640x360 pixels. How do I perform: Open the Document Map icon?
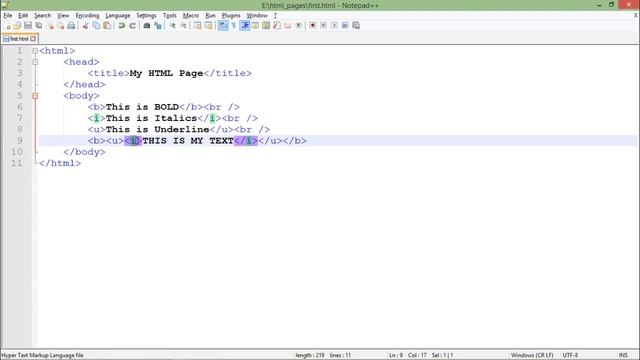pyautogui.click(x=266, y=25)
